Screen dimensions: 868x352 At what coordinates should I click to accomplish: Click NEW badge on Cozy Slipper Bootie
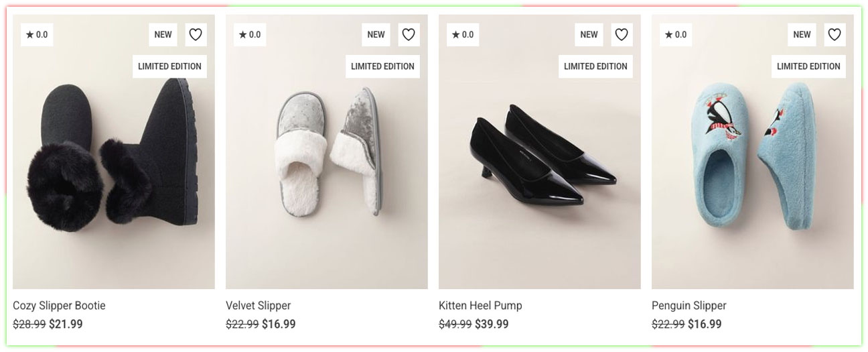[x=163, y=35]
